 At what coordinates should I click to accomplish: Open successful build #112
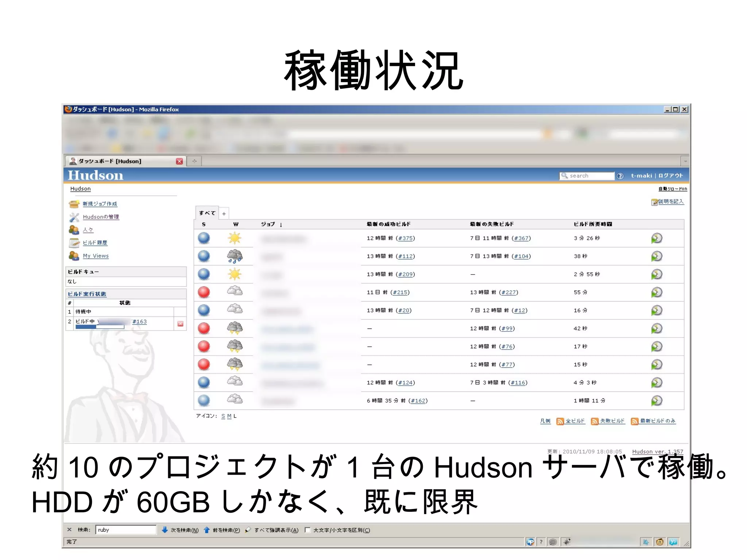click(405, 256)
